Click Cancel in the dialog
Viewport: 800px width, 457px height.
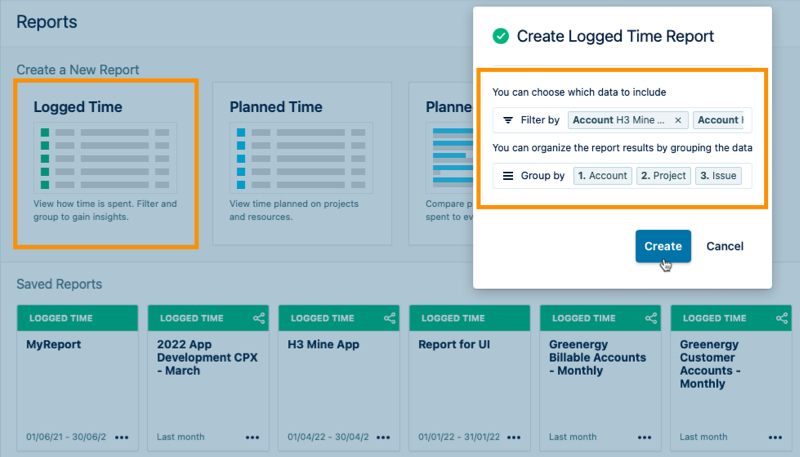tap(724, 246)
